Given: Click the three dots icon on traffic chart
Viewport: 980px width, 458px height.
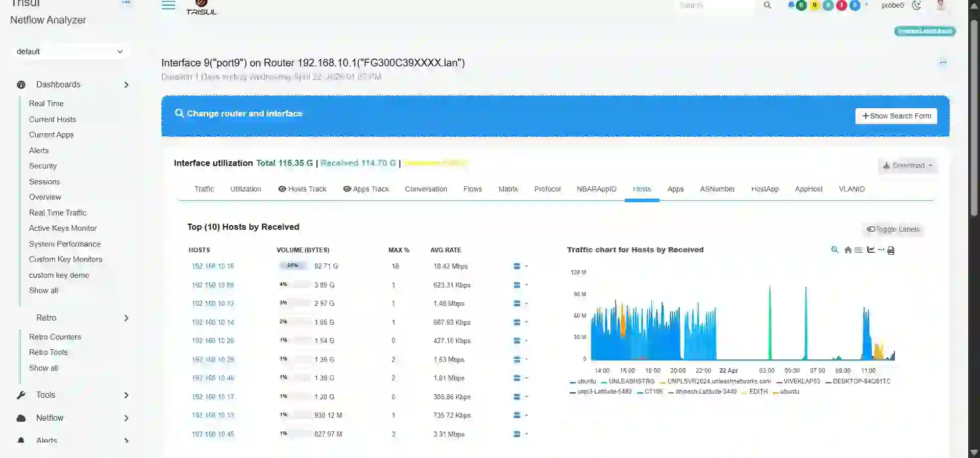Looking at the screenshot, I should click(881, 250).
